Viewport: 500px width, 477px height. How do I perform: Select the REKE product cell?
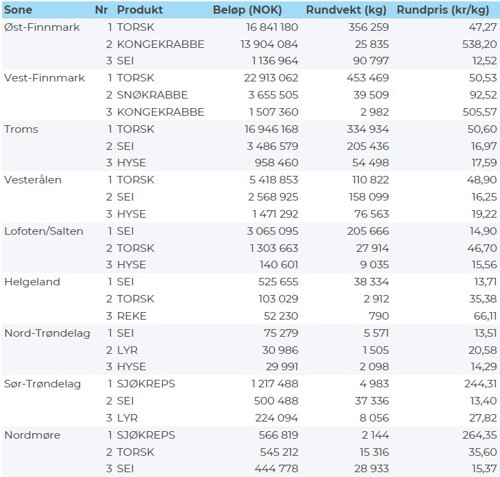pos(132,316)
